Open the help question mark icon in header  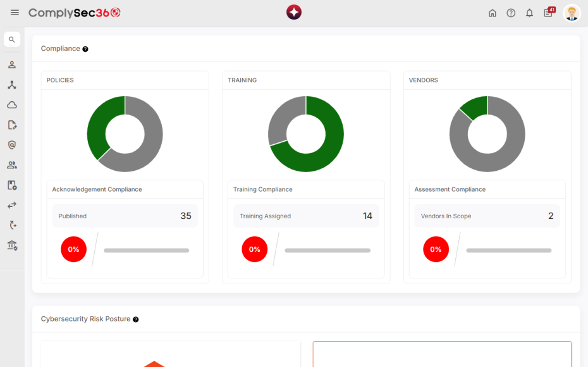(x=511, y=13)
